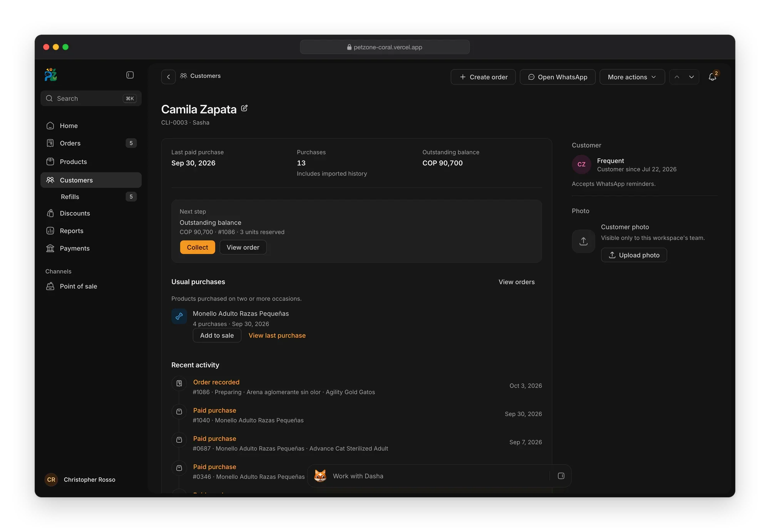Click the browser address bar
The width and height of the screenshot is (770, 532).
(385, 47)
